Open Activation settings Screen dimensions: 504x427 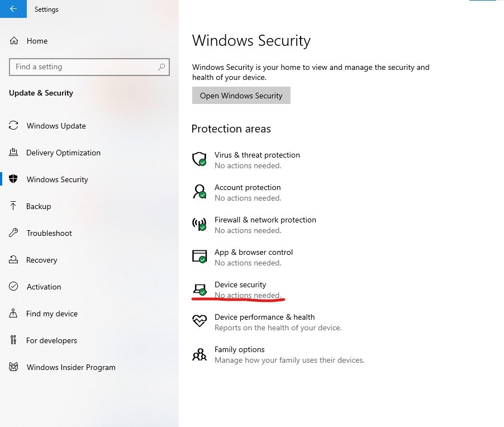44,287
